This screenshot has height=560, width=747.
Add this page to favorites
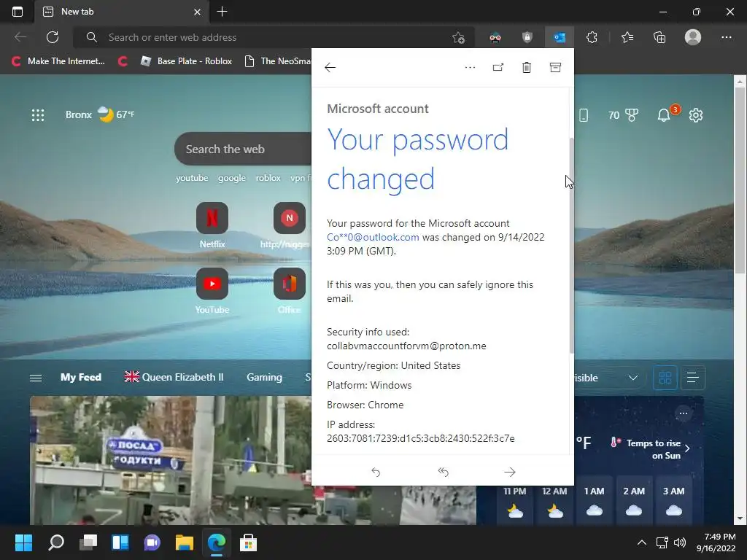pos(458,37)
